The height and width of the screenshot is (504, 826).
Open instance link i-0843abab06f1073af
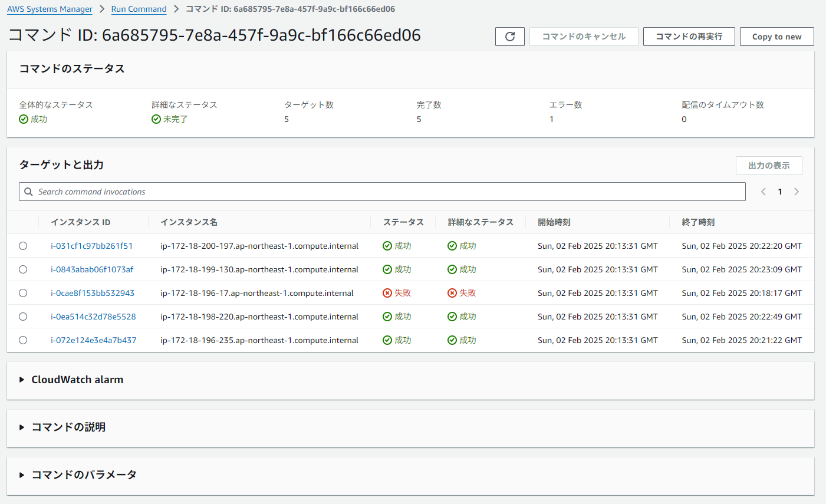pyautogui.click(x=92, y=269)
